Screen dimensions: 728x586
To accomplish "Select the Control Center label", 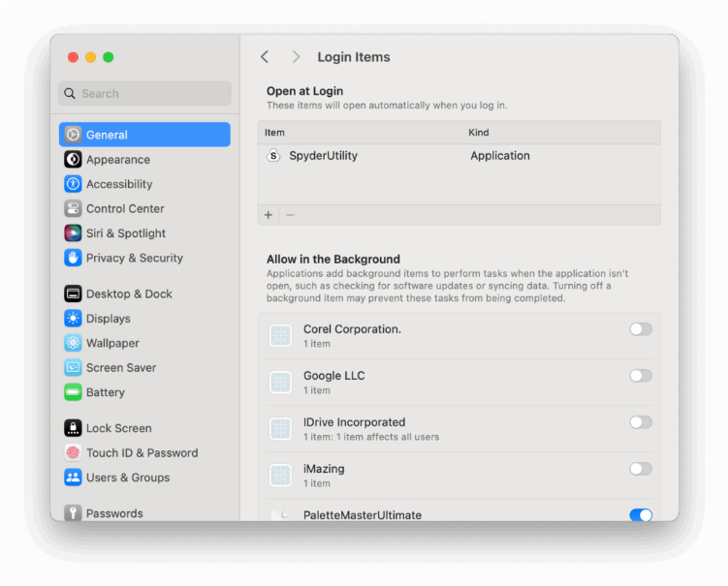I will pos(125,209).
